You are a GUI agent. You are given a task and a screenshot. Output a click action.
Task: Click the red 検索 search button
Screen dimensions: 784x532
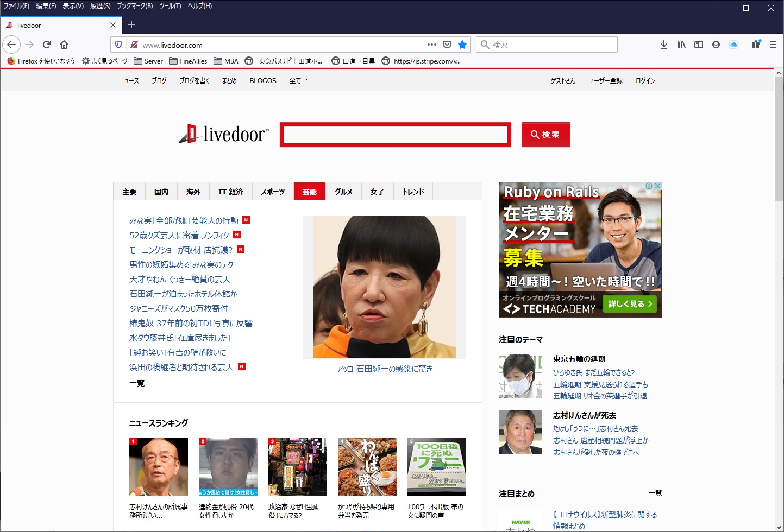coord(545,135)
